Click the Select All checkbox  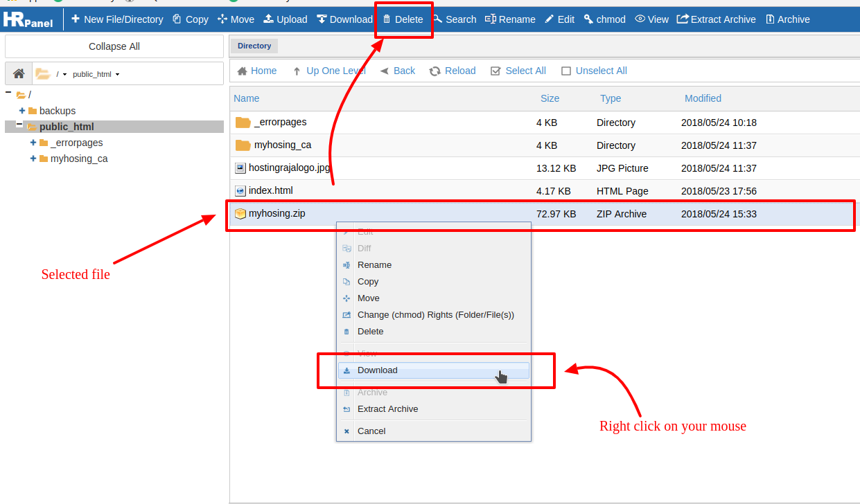[x=495, y=71]
